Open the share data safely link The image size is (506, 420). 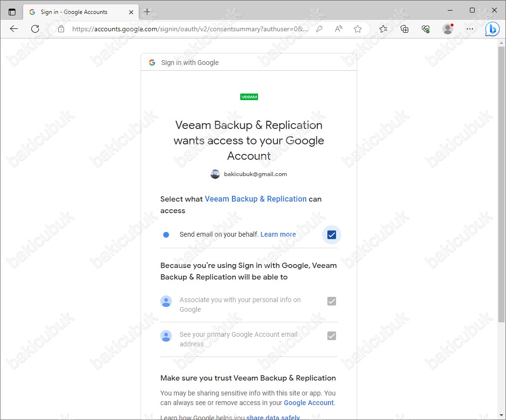pos(273,418)
